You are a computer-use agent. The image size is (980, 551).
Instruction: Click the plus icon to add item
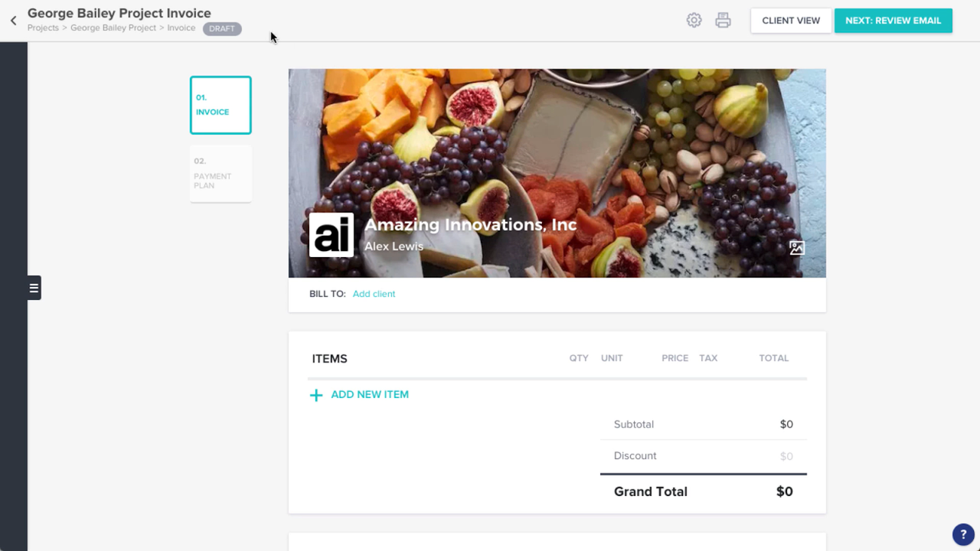click(316, 395)
